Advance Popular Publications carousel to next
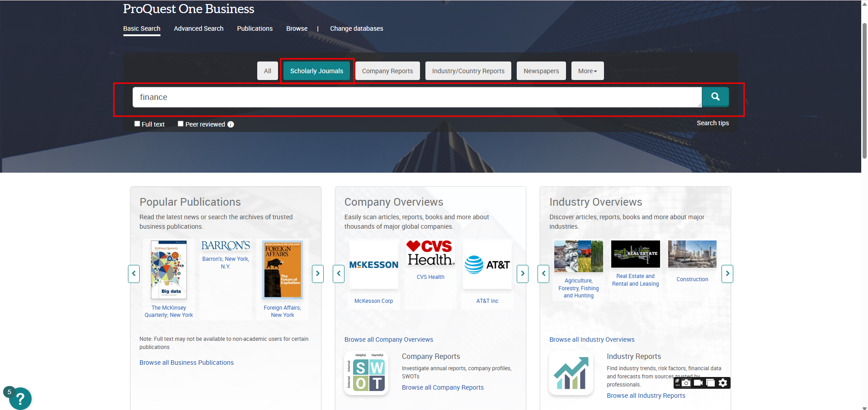 [318, 273]
